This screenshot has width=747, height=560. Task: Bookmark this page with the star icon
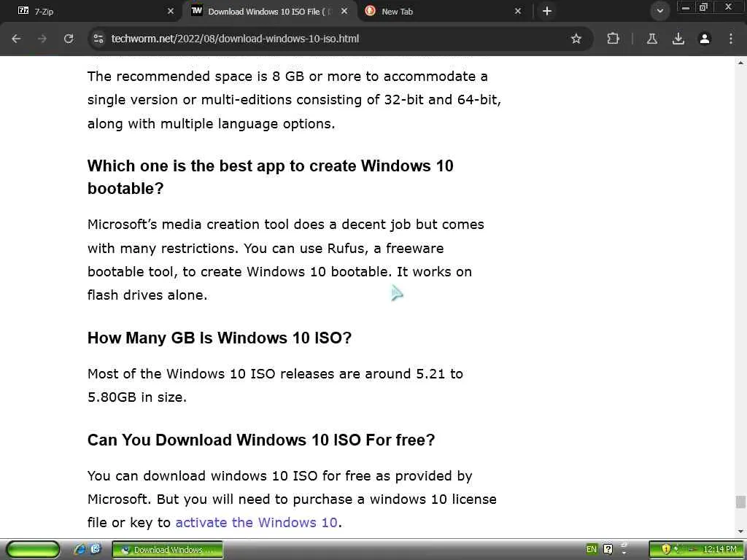pos(576,39)
